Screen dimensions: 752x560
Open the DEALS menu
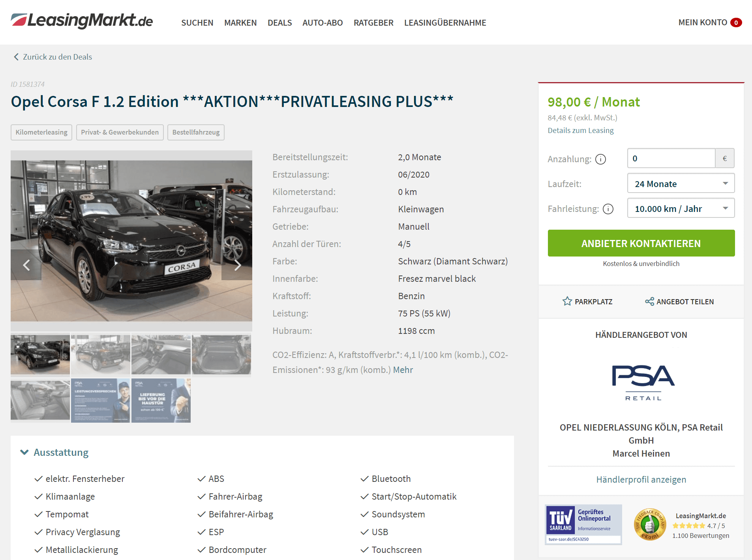[x=280, y=23]
